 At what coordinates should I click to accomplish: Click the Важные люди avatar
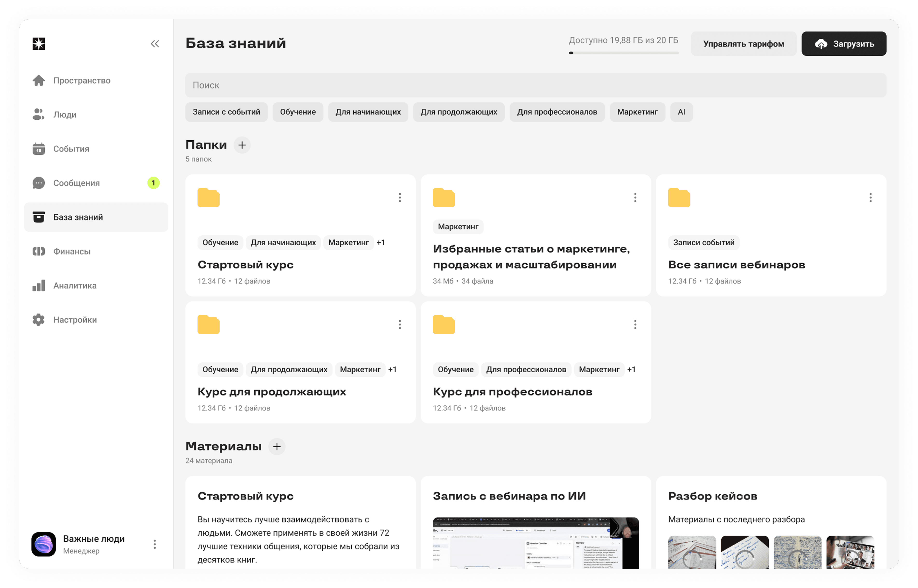tap(43, 544)
